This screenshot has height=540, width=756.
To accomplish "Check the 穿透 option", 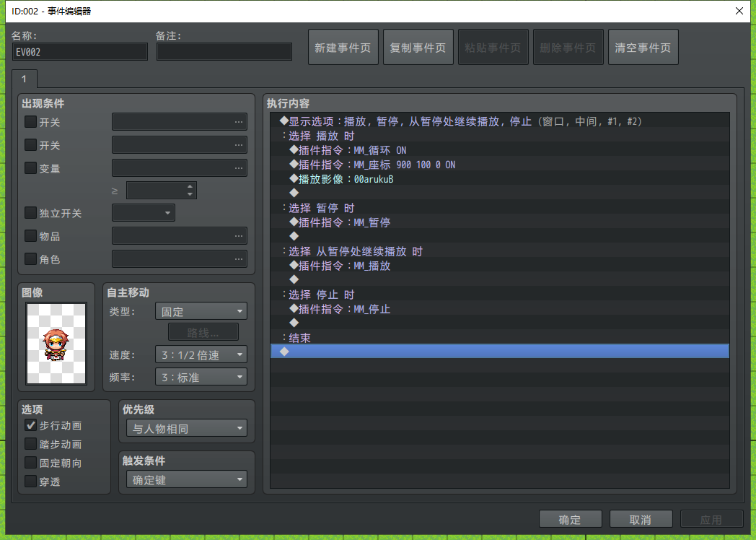I will coord(30,482).
